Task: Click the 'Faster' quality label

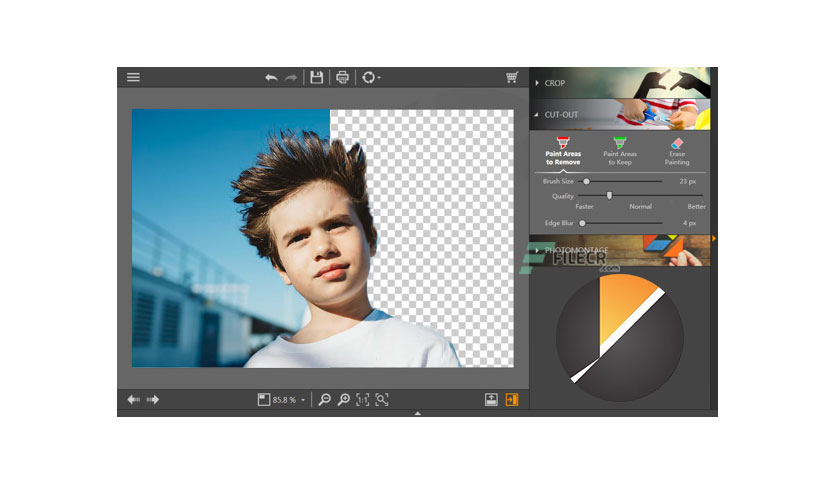Action: [584, 206]
